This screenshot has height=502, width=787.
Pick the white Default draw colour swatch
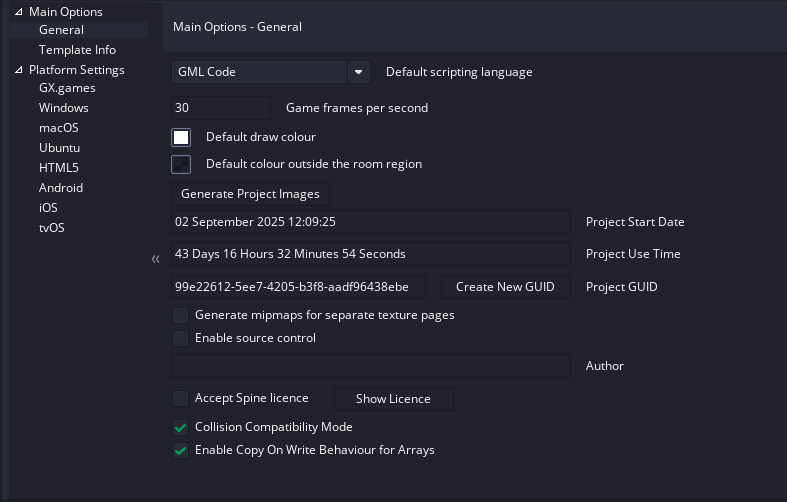[x=181, y=137]
